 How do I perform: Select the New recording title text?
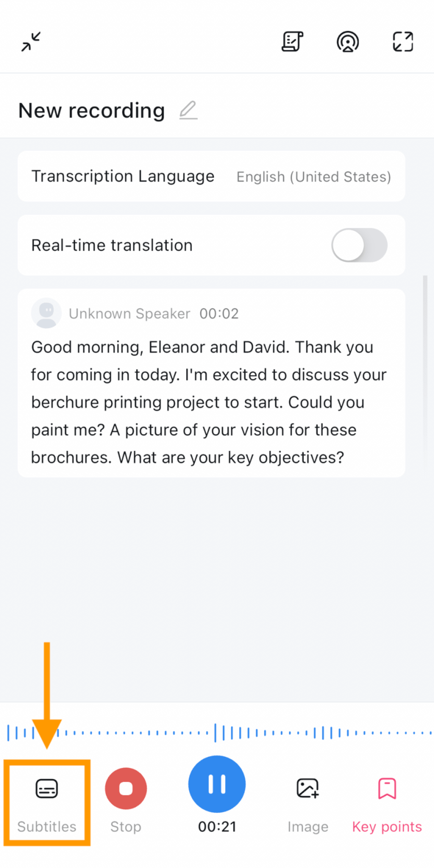[92, 111]
